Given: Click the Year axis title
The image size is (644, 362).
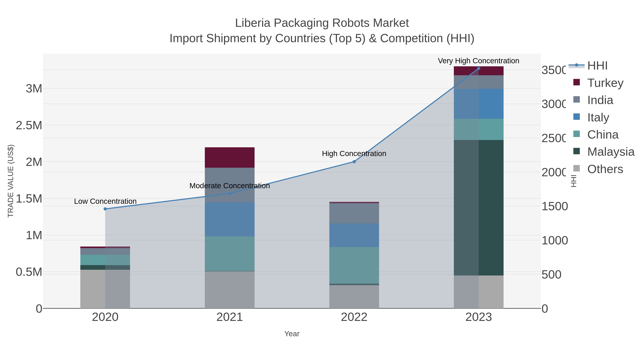Looking at the screenshot, I should 292,334.
